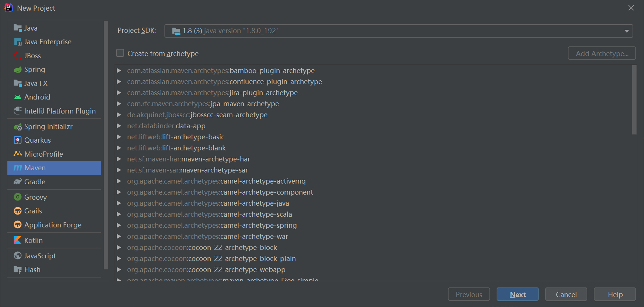
Task: Select camel-archetype-java row
Action: click(373, 203)
